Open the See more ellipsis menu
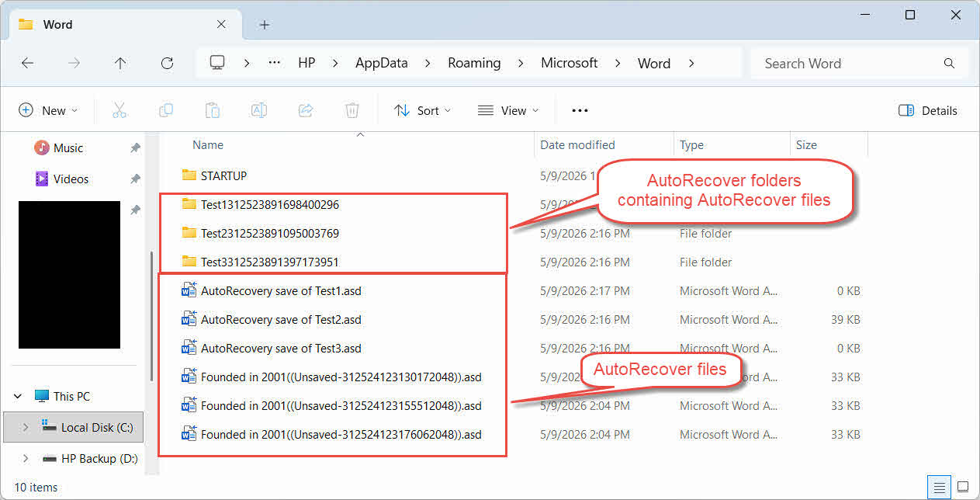 580,110
